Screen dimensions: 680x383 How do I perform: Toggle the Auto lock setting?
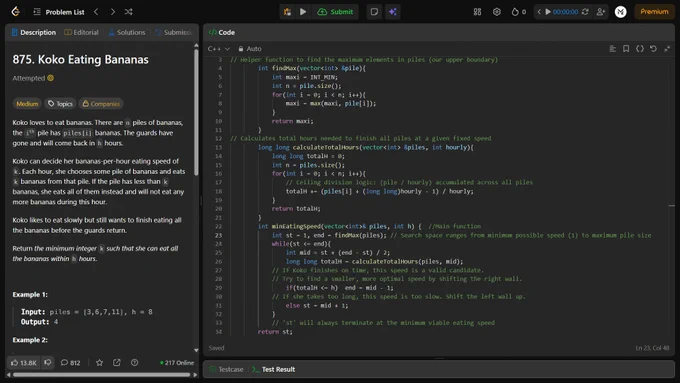click(250, 49)
